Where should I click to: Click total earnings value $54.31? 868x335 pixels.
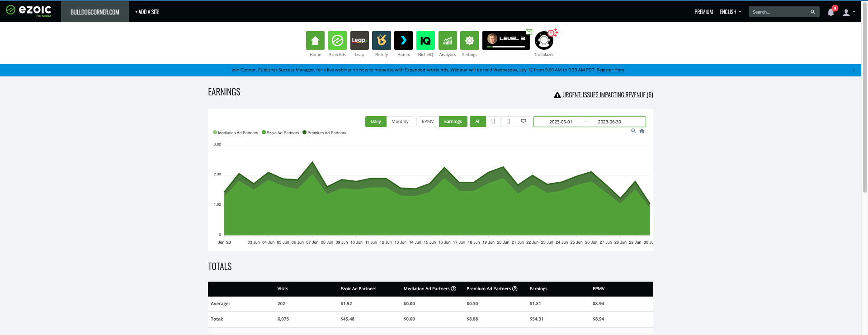537,319
